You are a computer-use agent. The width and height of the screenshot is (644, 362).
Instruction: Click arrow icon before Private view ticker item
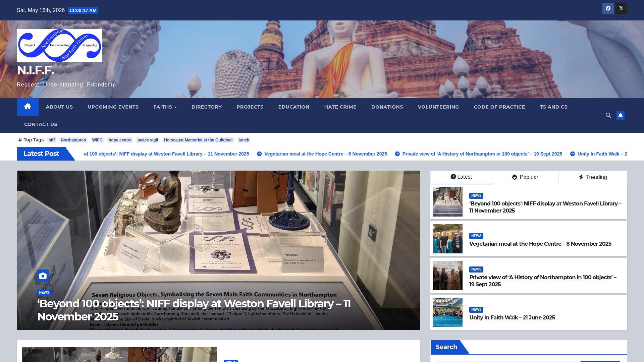397,154
